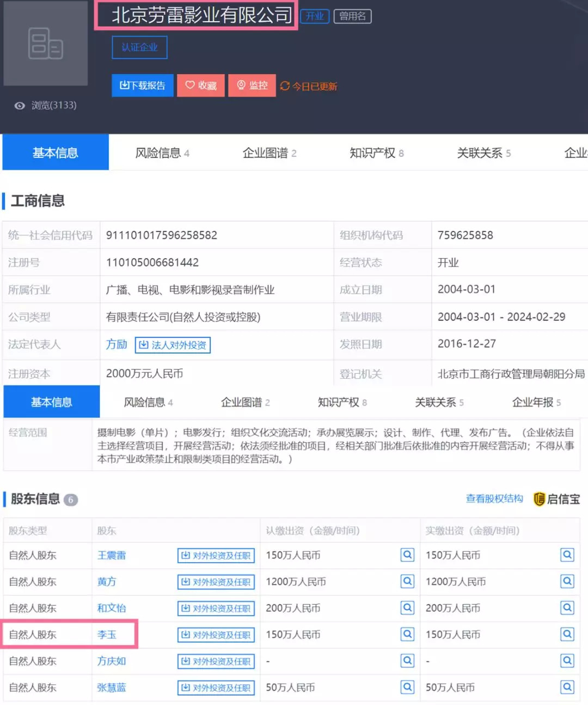The image size is (588, 705).
Task: Open magnifier icon for 和文怡 subscribed capital
Action: [x=407, y=607]
